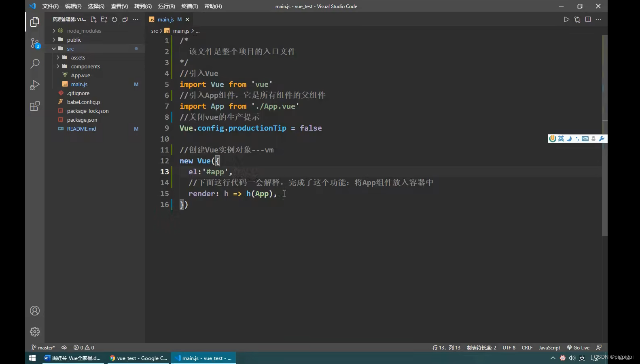Switch to vue_test Google Chrome taskbar item
The height and width of the screenshot is (364, 640).
(138, 358)
